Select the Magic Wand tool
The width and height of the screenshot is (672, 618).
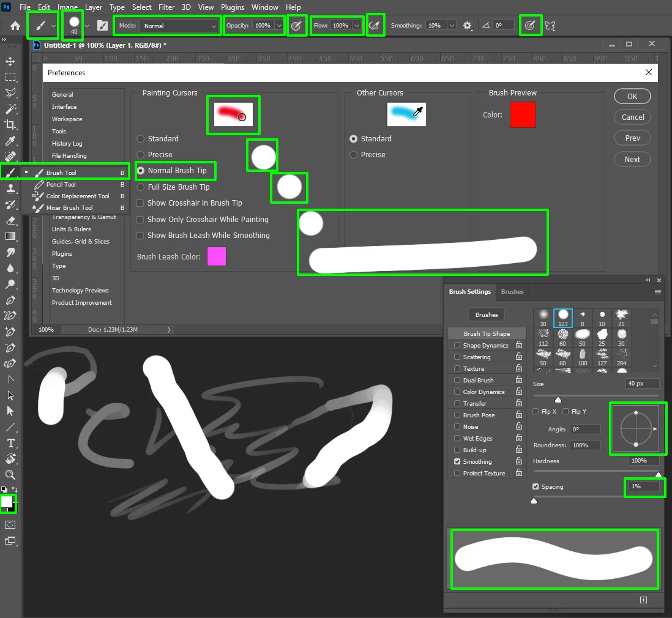[x=10, y=109]
